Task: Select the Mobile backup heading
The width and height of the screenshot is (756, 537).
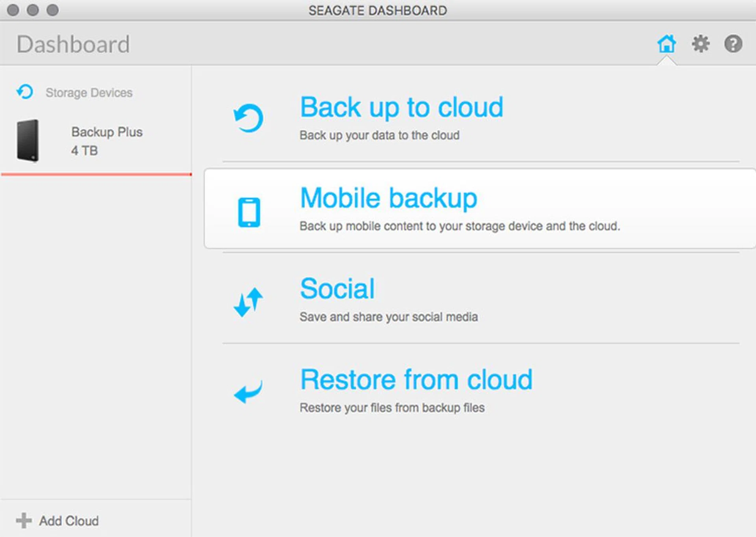Action: coord(388,198)
